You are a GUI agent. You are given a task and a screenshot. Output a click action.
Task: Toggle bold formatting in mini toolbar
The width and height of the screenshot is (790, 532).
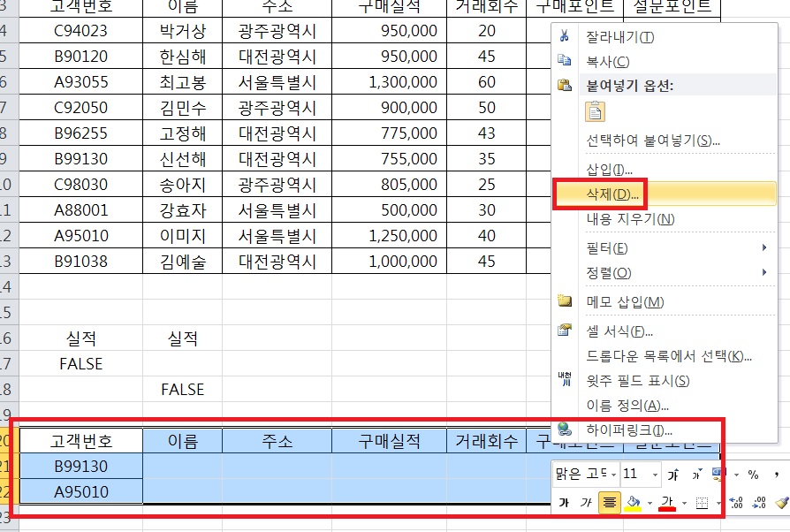tap(564, 503)
